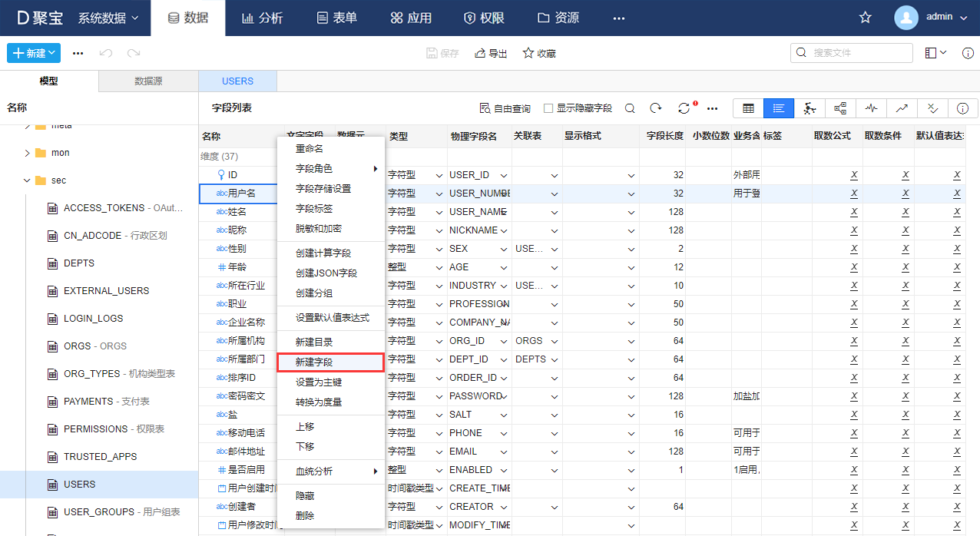The image size is (980, 536).
Task: Open the info icon in view switcher
Action: click(963, 108)
